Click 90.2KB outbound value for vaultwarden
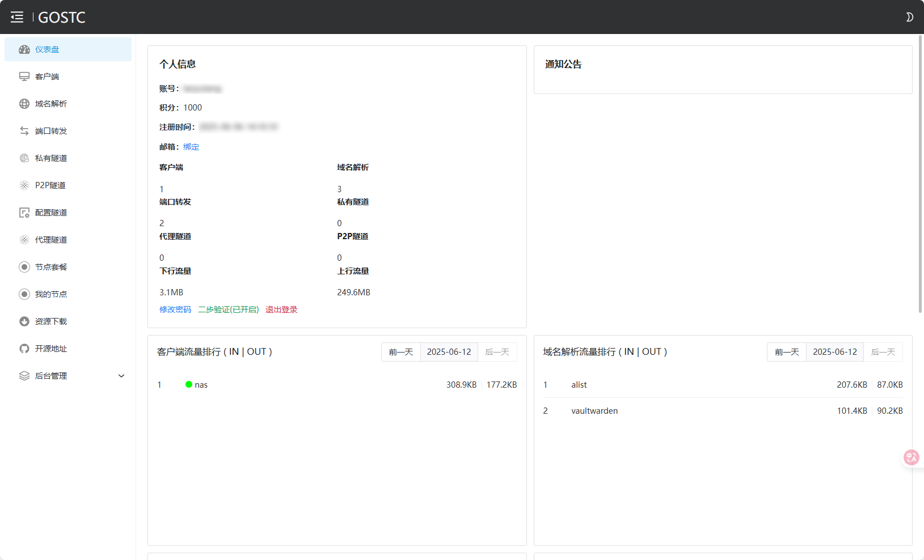Screen dimensions: 924x560 click(890, 411)
